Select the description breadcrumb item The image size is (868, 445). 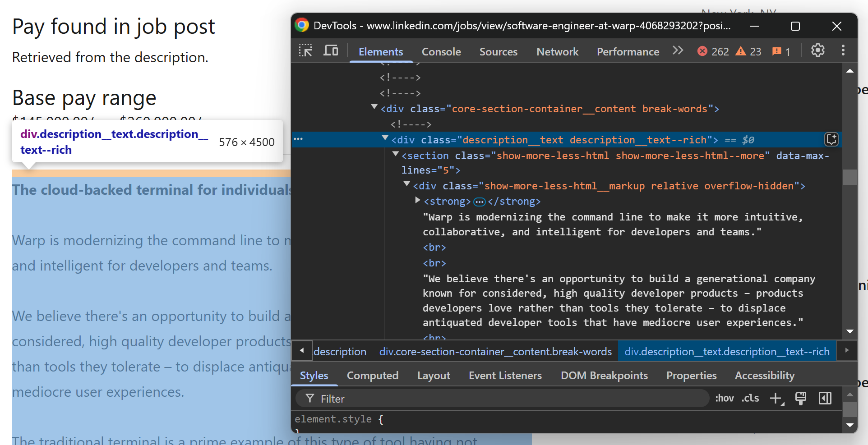pyautogui.click(x=340, y=351)
